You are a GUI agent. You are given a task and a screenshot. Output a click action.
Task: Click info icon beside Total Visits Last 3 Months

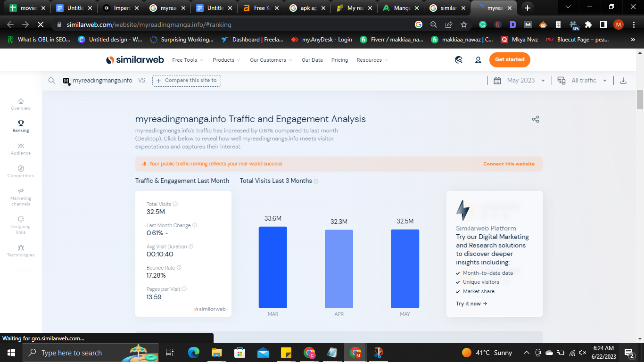pyautogui.click(x=316, y=181)
